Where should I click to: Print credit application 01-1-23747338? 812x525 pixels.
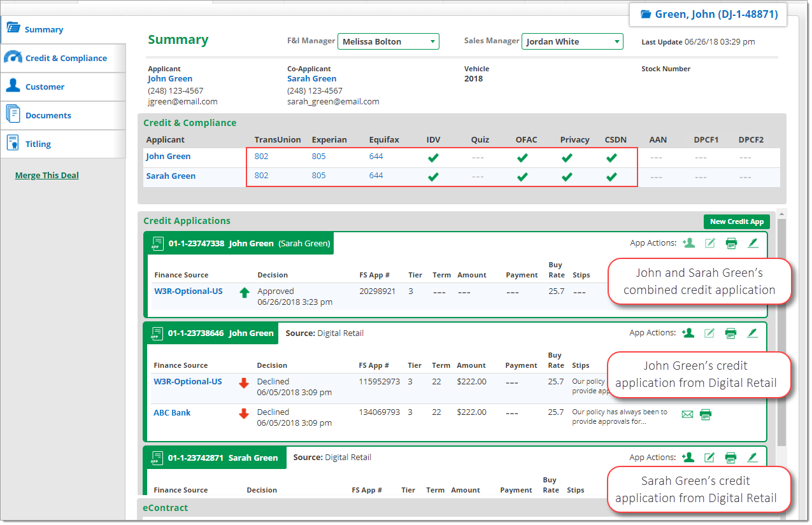(731, 242)
